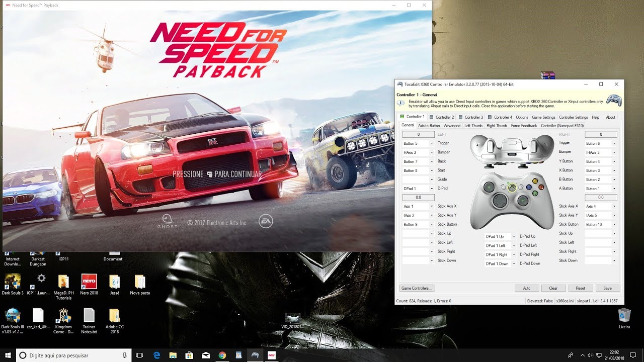
Task: Open the Lixeira recycle bin
Action: (x=624, y=318)
